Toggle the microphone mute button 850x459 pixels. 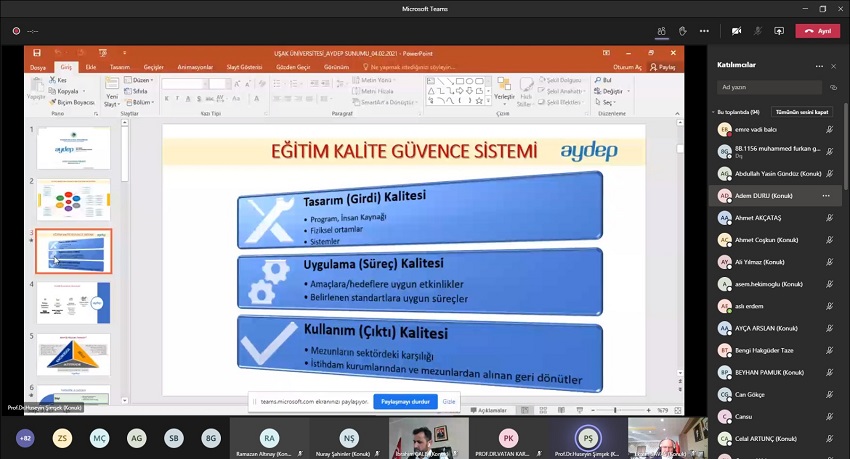click(758, 31)
